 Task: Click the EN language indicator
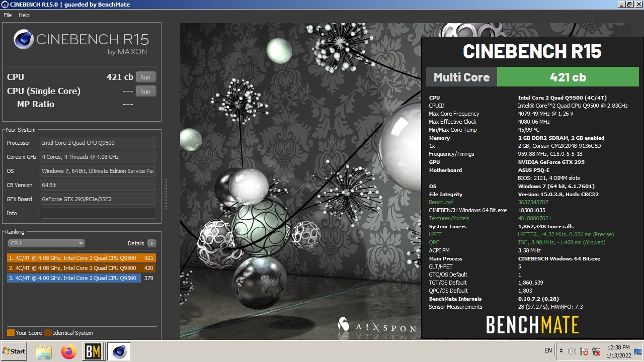[x=548, y=350]
